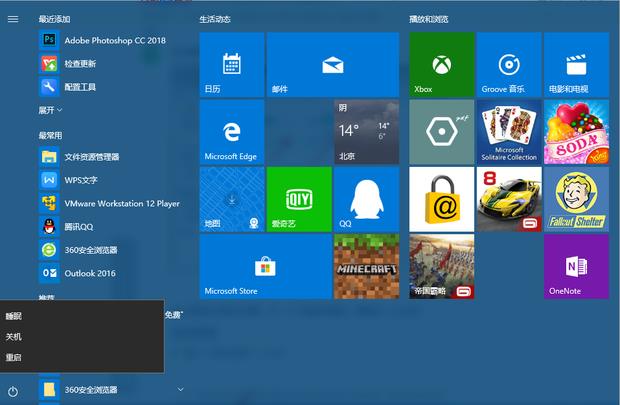Select 睡眠 from the power menu
Screen dimensions: 620x405
coord(14,316)
